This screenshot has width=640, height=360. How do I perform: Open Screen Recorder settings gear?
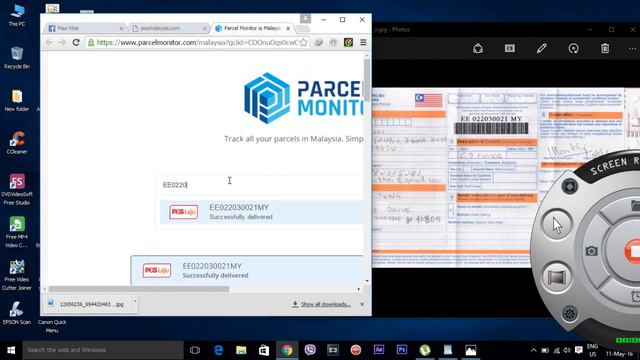pyautogui.click(x=570, y=313)
